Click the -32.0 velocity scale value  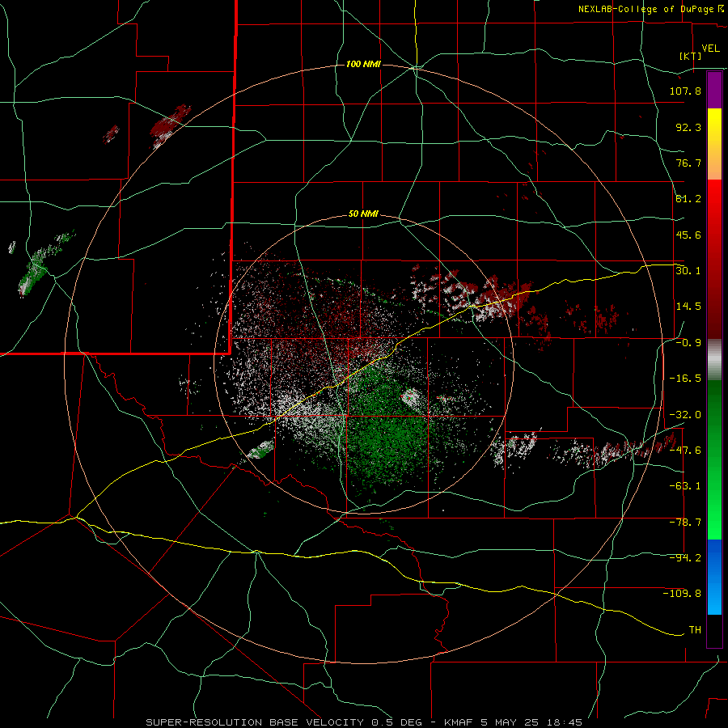685,415
